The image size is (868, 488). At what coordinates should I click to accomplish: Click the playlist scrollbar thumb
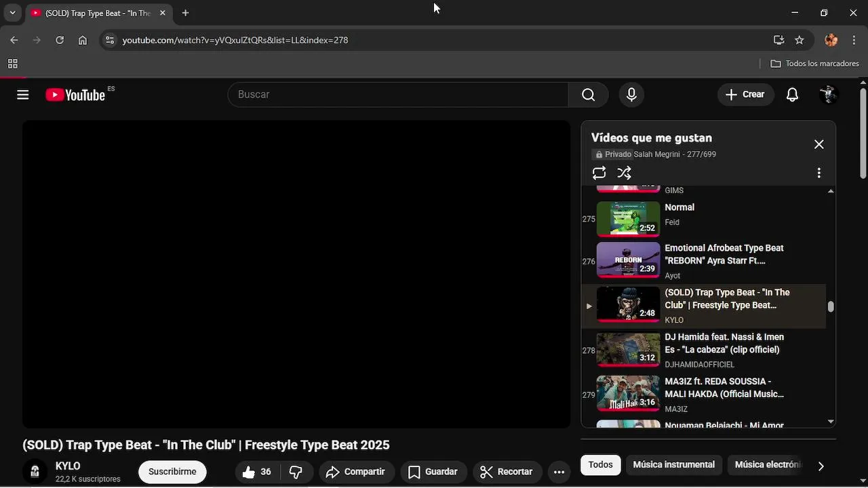click(831, 306)
